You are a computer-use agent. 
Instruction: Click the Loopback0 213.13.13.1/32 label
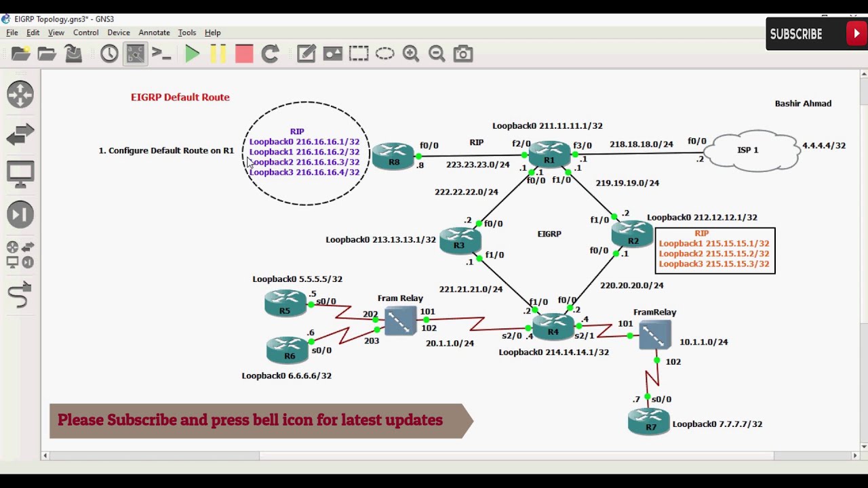(x=380, y=240)
